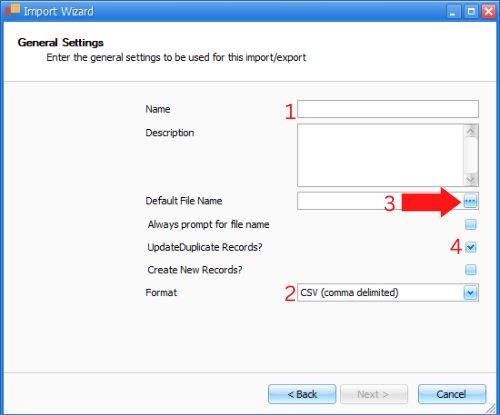
Task: Click the Description scrollbar track
Action: tap(470, 155)
